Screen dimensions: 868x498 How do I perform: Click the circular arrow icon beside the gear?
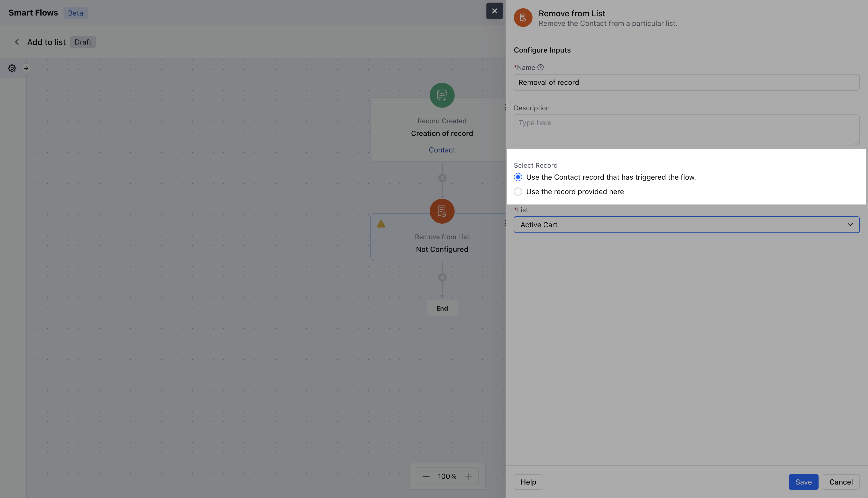26,68
